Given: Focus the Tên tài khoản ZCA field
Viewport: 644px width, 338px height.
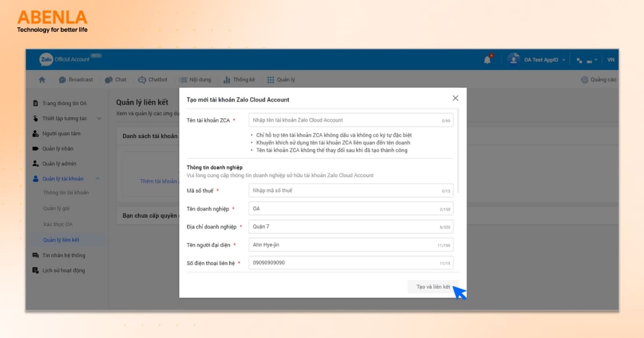Looking at the screenshot, I should (351, 120).
